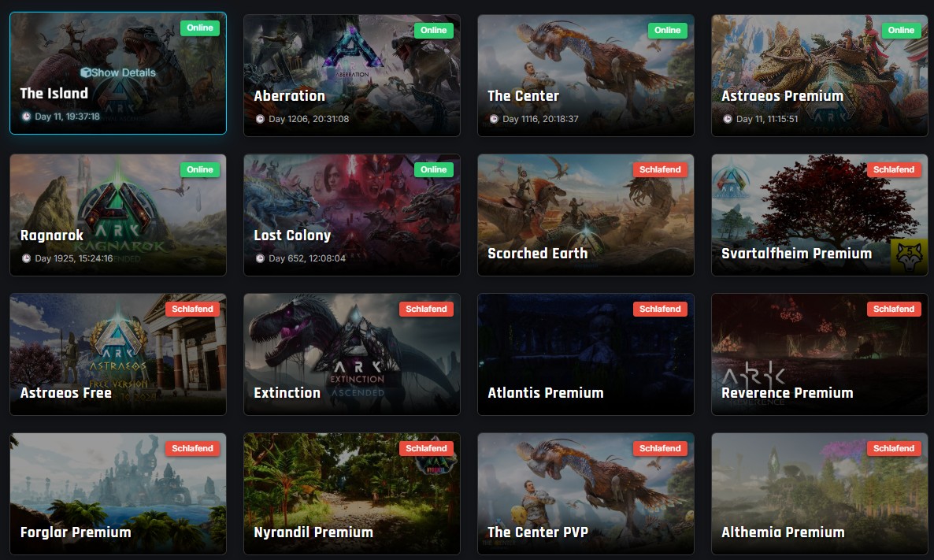The width and height of the screenshot is (934, 560).
Task: Click the clock icon on Ragnarok card
Action: (x=26, y=258)
